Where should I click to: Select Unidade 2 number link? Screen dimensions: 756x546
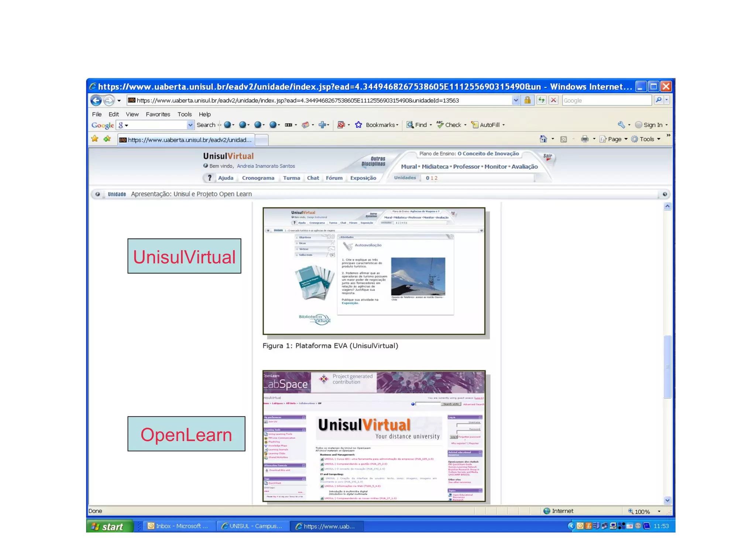[x=436, y=178]
